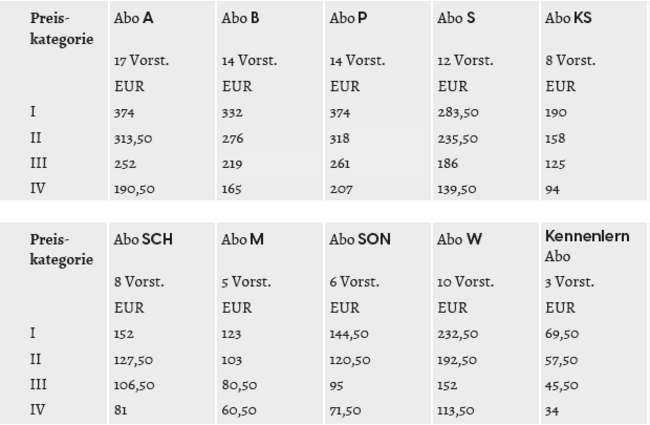Select price 207 under Abo P

[x=341, y=189]
